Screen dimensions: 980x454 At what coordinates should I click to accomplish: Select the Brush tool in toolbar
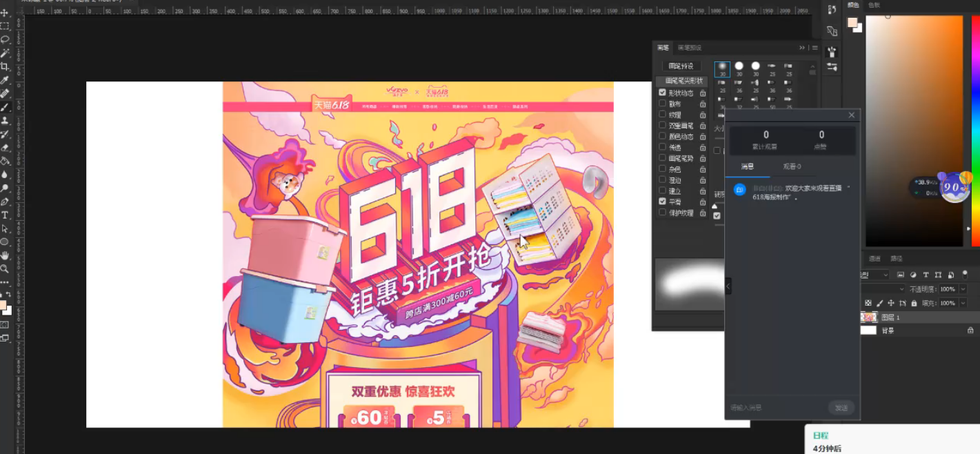coord(5,107)
